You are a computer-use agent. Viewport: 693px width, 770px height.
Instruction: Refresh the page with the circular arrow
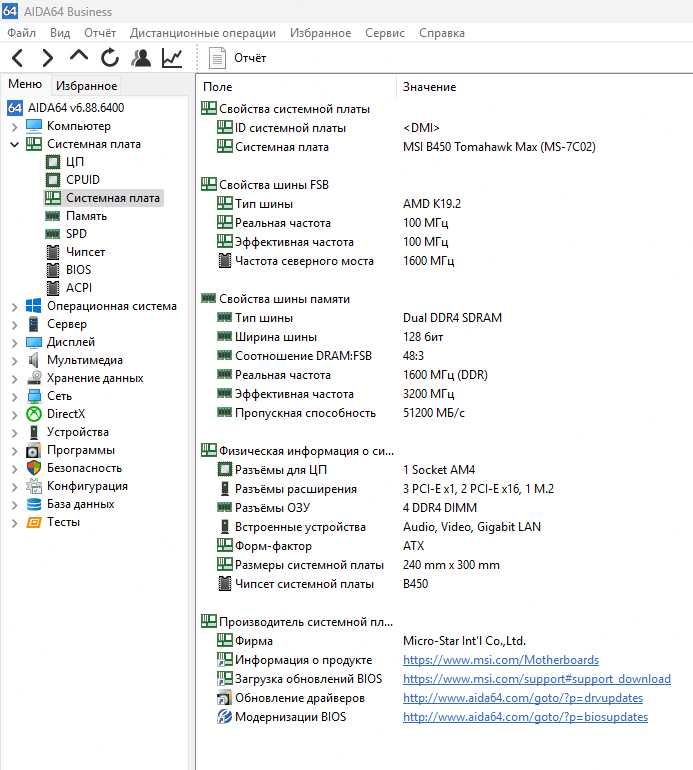pos(110,57)
